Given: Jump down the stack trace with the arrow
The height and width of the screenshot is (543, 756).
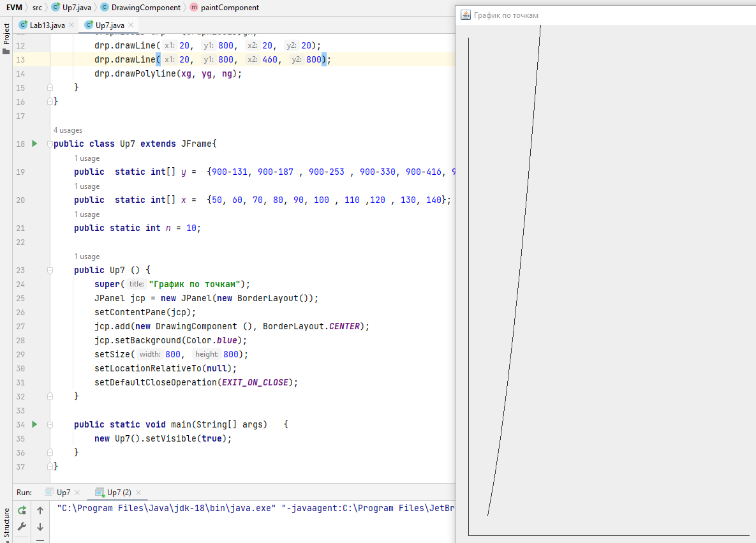Looking at the screenshot, I should (x=40, y=526).
